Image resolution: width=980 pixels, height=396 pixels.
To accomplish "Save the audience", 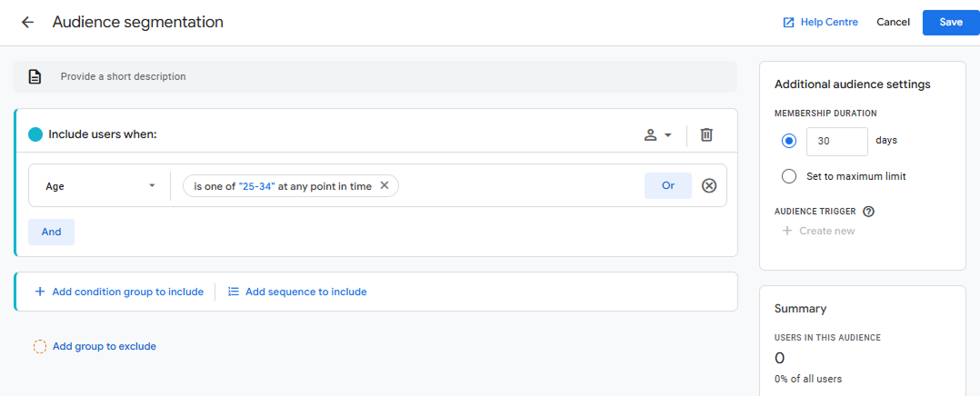I will (x=951, y=23).
